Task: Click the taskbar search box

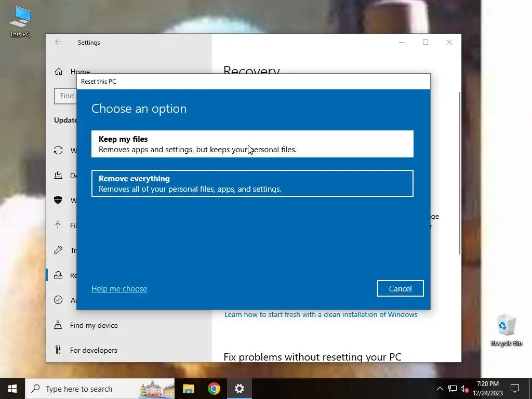Action: pos(100,389)
